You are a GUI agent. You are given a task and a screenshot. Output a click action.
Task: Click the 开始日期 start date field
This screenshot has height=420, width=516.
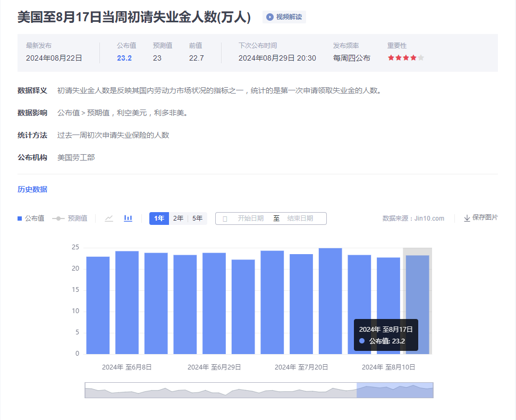tap(250, 219)
